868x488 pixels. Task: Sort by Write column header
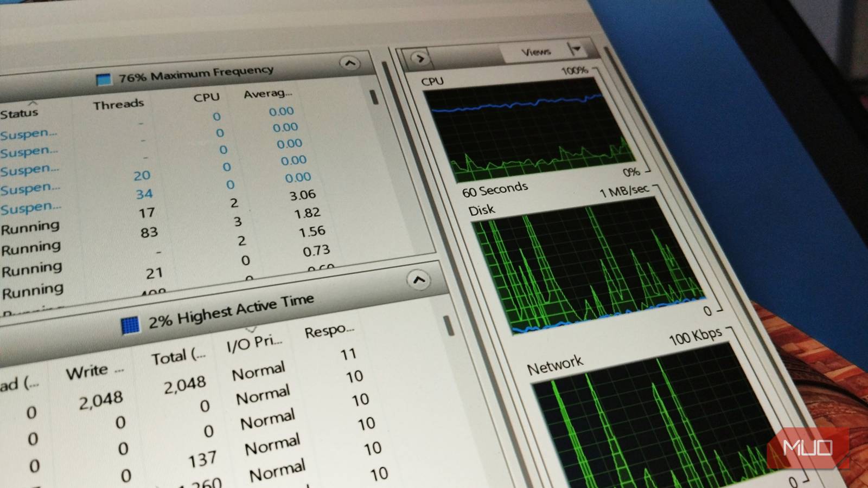[94, 372]
